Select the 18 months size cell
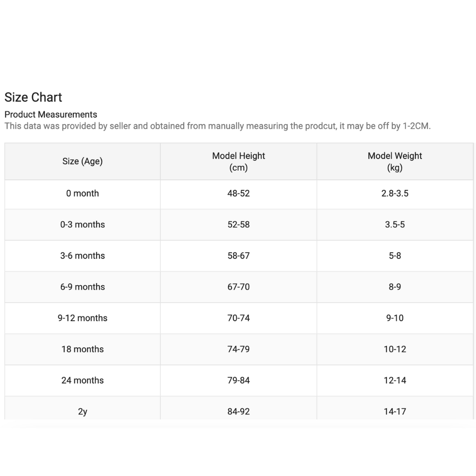The height and width of the screenshot is (476, 476). pos(82,350)
